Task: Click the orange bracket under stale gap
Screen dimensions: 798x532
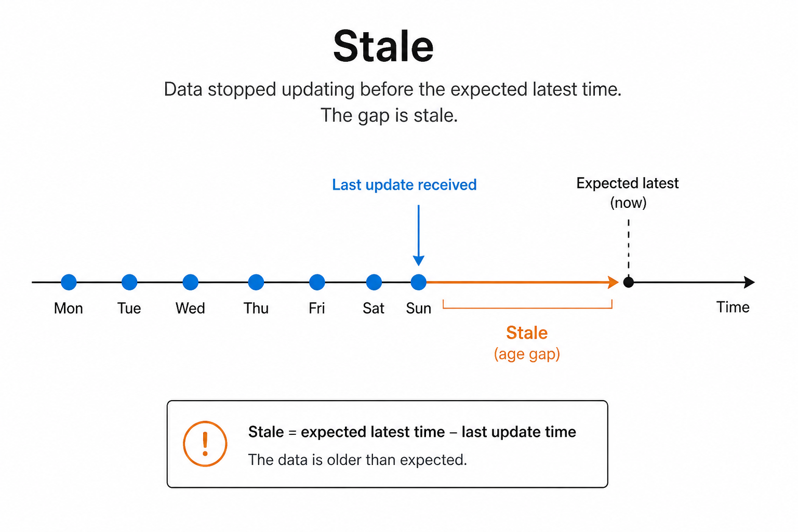Action: click(527, 304)
